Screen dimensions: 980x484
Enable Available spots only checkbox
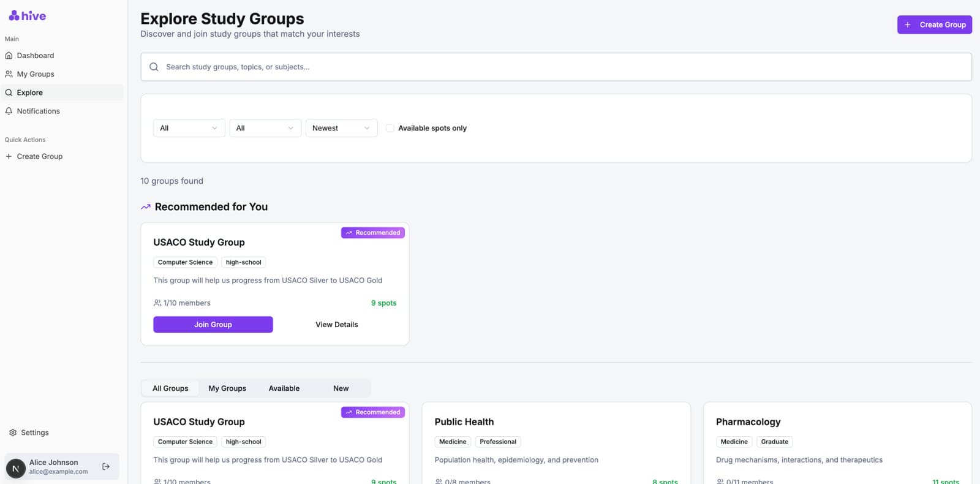(x=390, y=128)
